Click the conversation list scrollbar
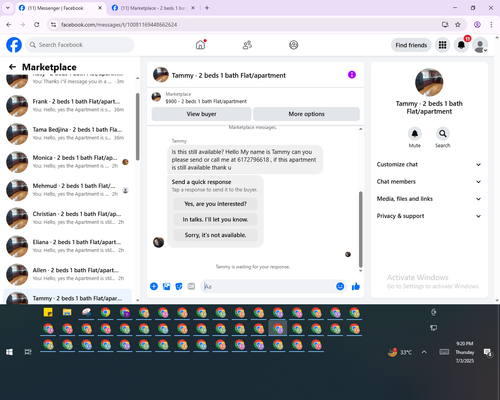Viewport: 500px width, 400px height. pyautogui.click(x=137, y=127)
